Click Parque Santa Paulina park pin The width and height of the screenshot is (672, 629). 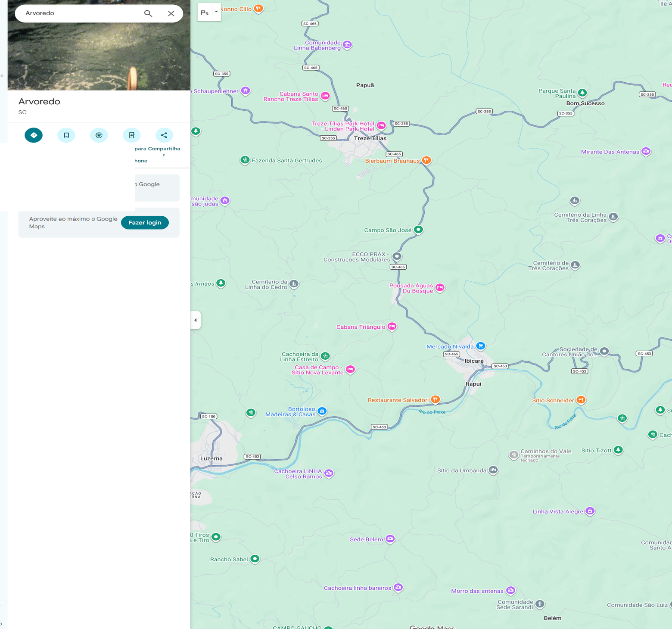582,93
